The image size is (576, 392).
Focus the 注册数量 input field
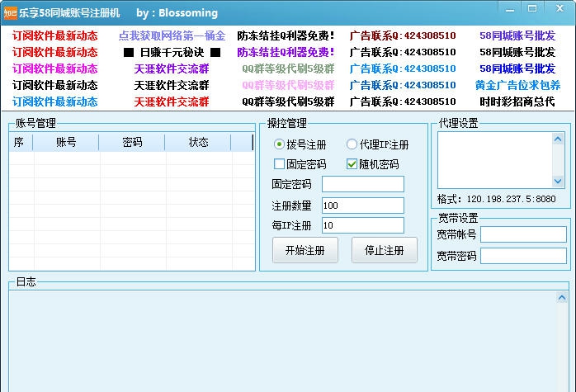coord(362,205)
